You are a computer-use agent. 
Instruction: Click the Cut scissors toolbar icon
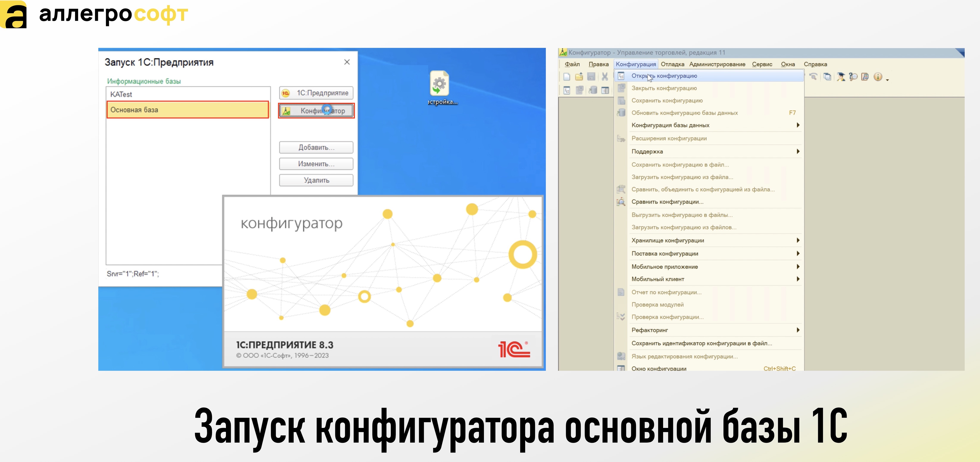coord(604,77)
